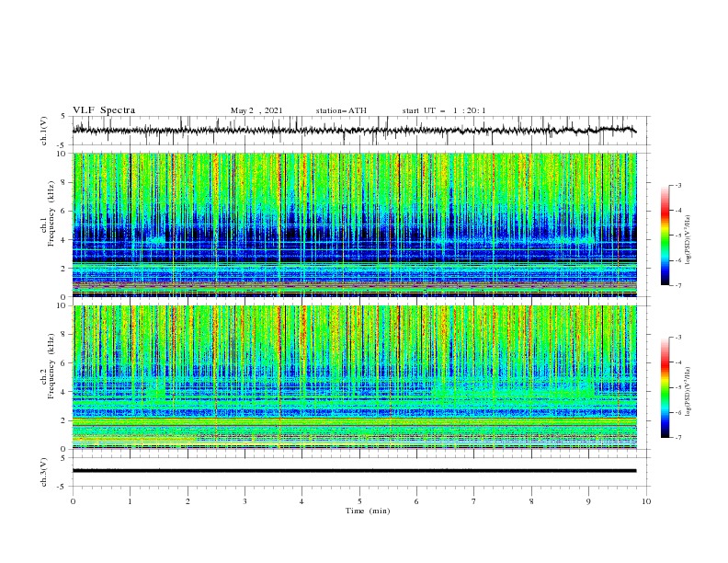Click the ch.2 spectrogram color bar
This screenshot has height=563, width=728.
coord(665,387)
